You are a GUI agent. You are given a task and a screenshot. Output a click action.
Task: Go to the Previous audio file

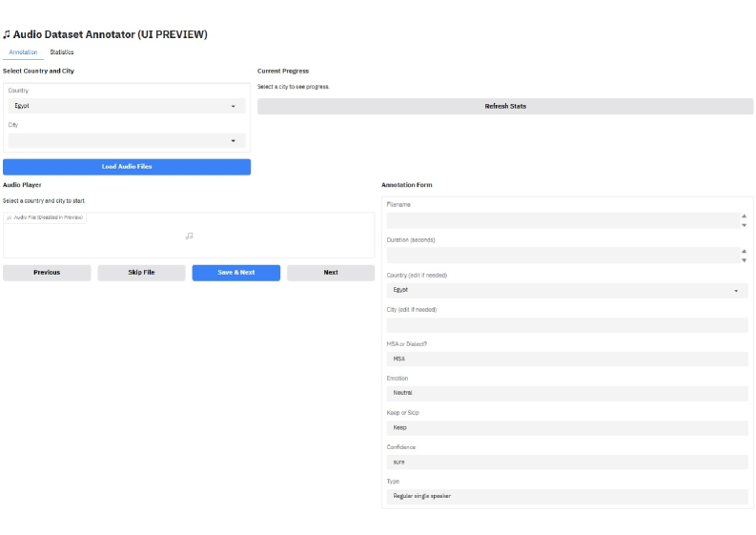tap(47, 273)
